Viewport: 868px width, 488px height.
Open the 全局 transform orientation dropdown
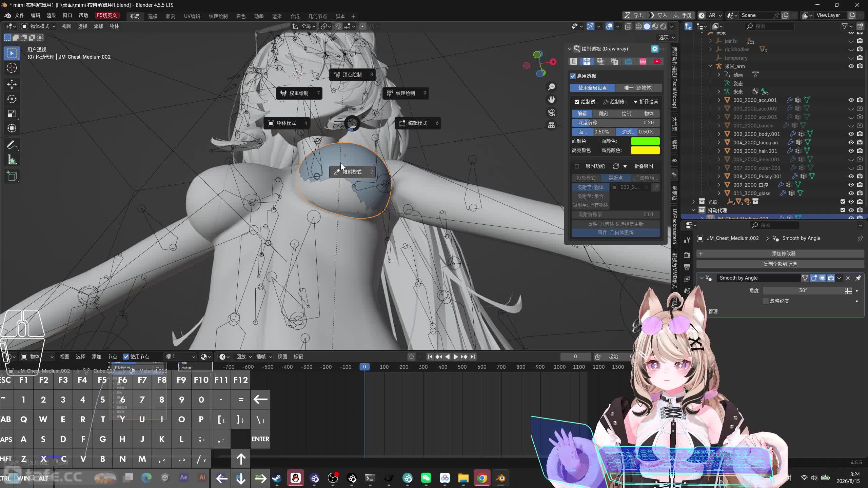304,26
